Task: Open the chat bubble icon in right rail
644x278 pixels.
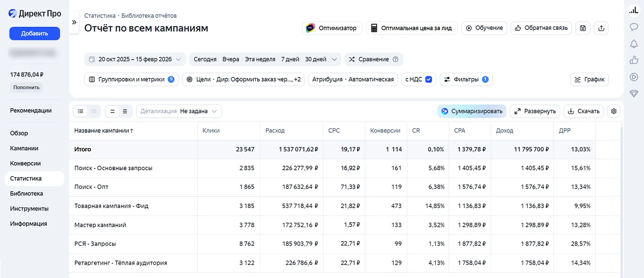Action: tap(634, 27)
